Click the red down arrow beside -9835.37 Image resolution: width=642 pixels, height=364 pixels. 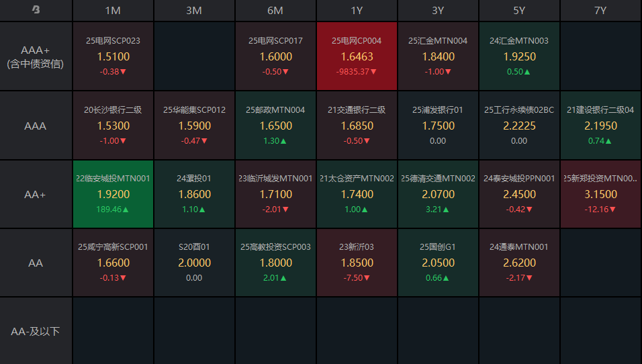click(x=373, y=72)
